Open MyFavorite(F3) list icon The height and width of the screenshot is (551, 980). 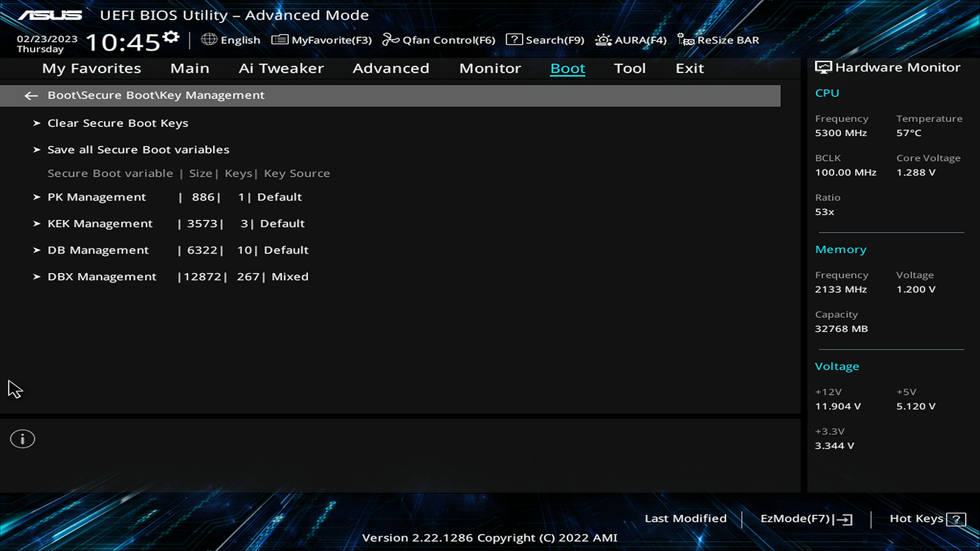(x=279, y=40)
